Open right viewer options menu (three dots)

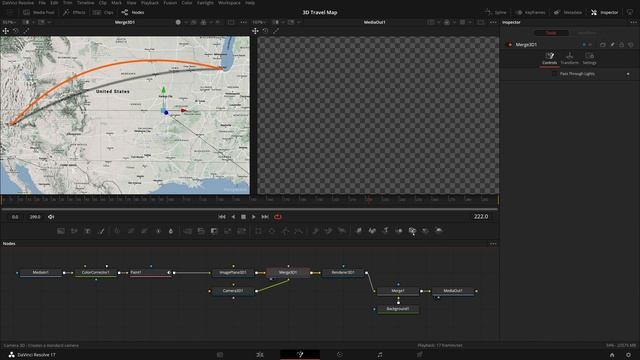pyautogui.click(x=493, y=22)
